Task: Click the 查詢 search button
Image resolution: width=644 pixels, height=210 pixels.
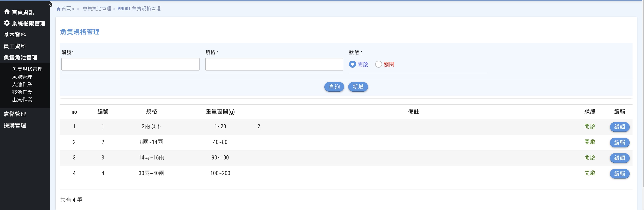Action: point(334,87)
